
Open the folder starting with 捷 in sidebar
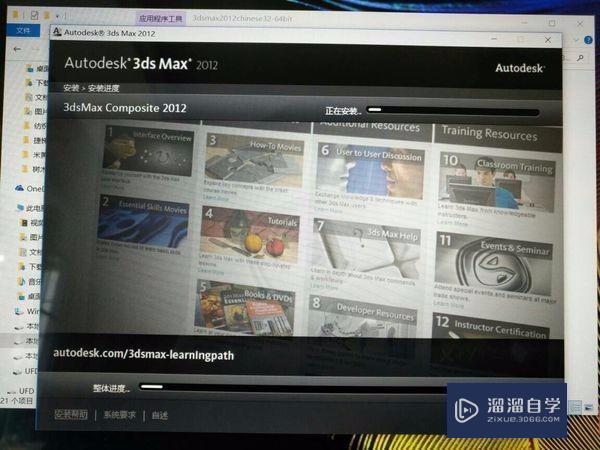[34, 140]
